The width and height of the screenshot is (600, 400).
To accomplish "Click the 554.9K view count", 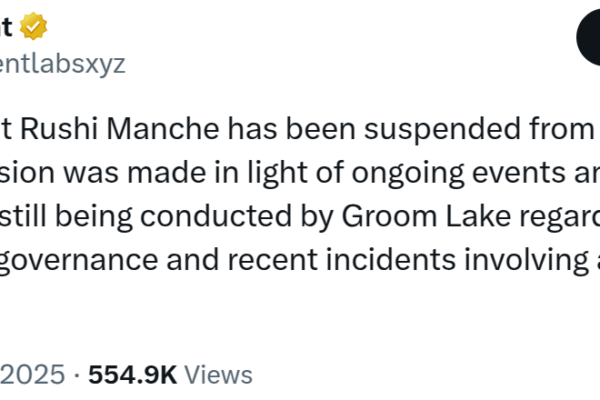I will (x=133, y=374).
